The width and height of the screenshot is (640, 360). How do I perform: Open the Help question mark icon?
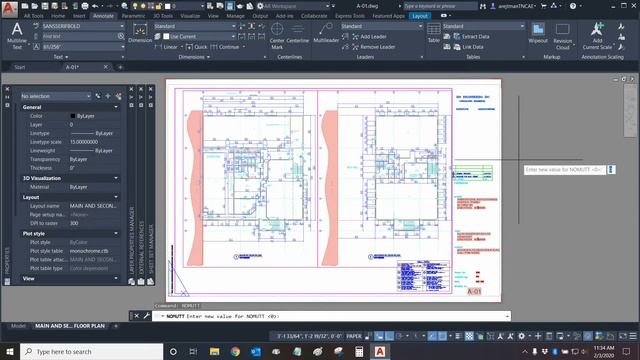(573, 6)
